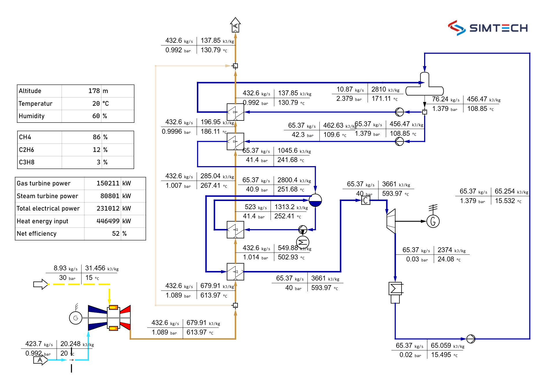
Task: Click Total electrical power value 231012
Action: pyautogui.click(x=108, y=209)
